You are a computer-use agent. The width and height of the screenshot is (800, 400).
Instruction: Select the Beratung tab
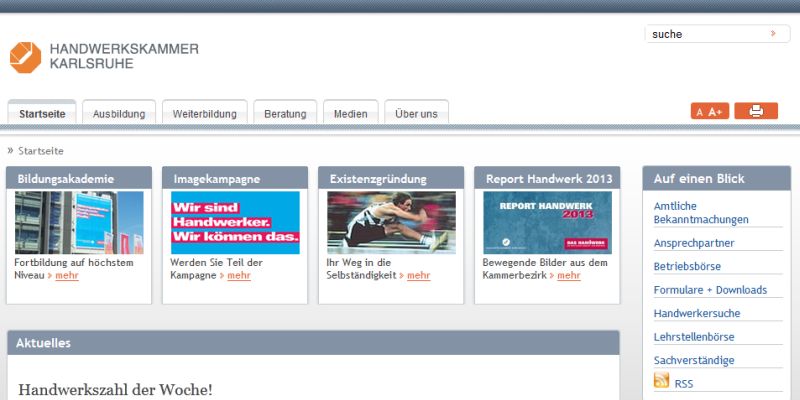(x=285, y=112)
